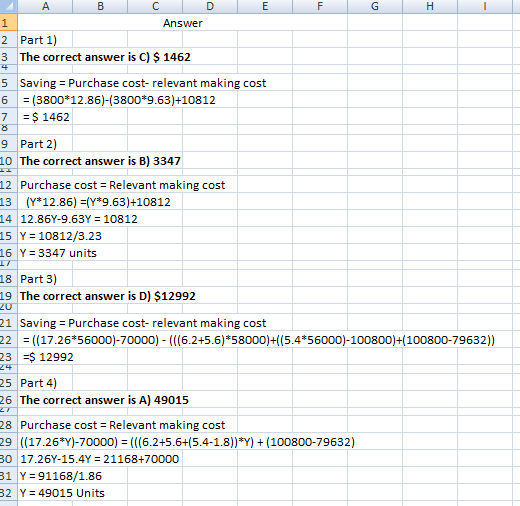Select row 1 header

coord(9,23)
